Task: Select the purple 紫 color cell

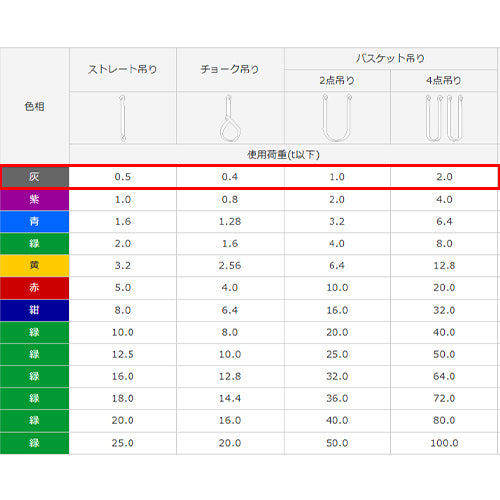Action: [x=35, y=199]
